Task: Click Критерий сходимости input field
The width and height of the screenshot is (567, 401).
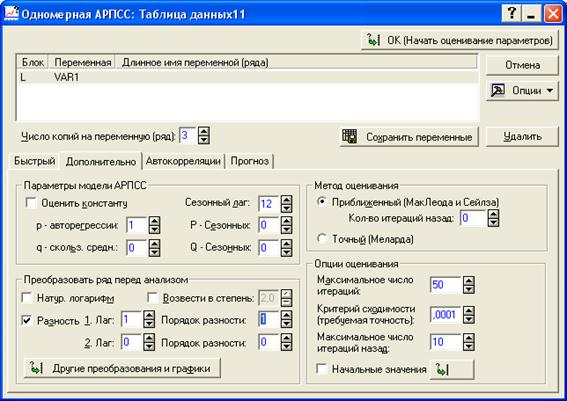Action: 446,315
